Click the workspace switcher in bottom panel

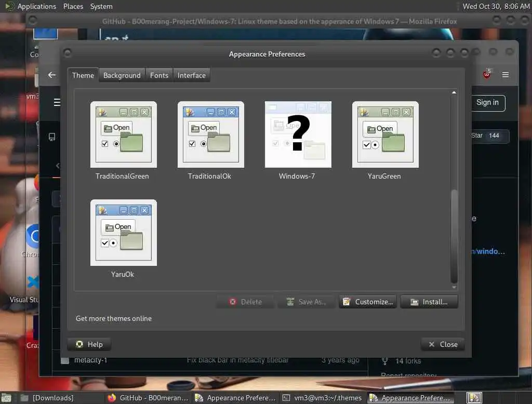[x=474, y=398]
